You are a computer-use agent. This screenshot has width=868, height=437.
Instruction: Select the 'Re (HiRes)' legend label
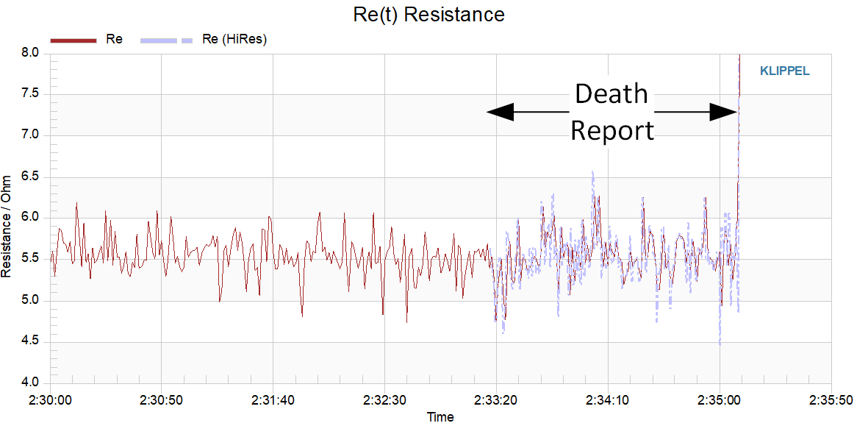(x=234, y=40)
